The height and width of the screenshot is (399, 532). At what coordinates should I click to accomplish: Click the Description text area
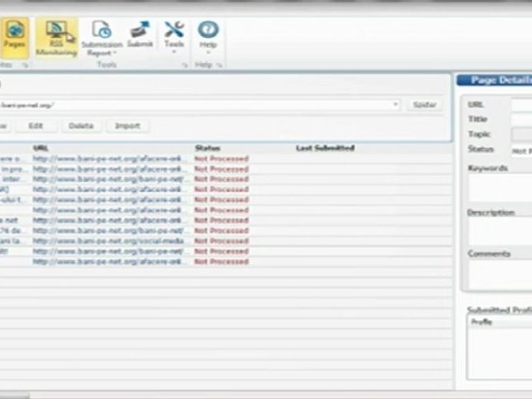pos(500,231)
